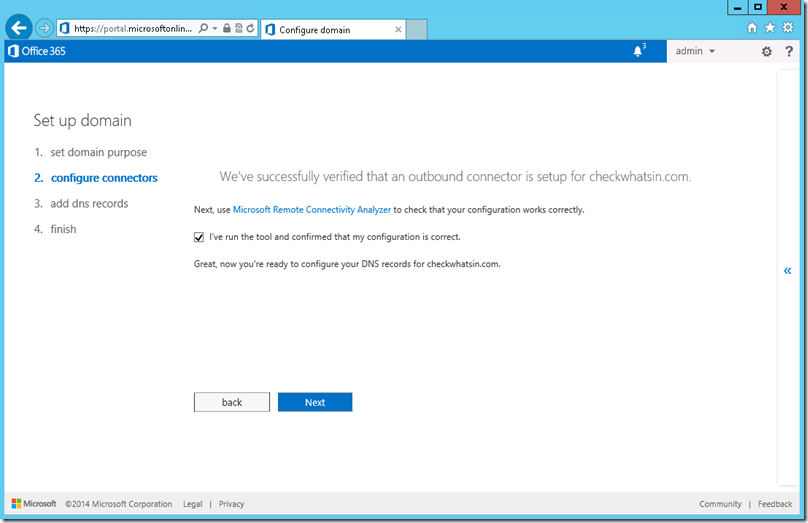The width and height of the screenshot is (808, 523).
Task: Open the Privacy footer link
Action: (x=231, y=504)
